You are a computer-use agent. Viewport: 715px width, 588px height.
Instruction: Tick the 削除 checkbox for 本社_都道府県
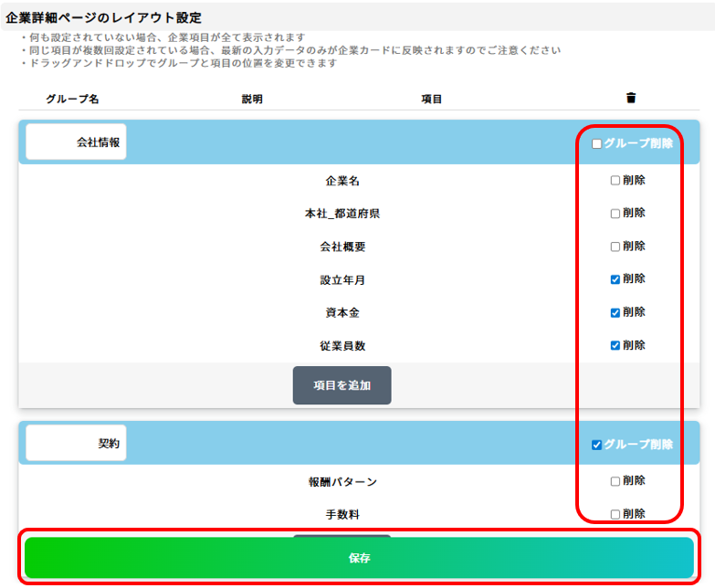click(x=615, y=214)
